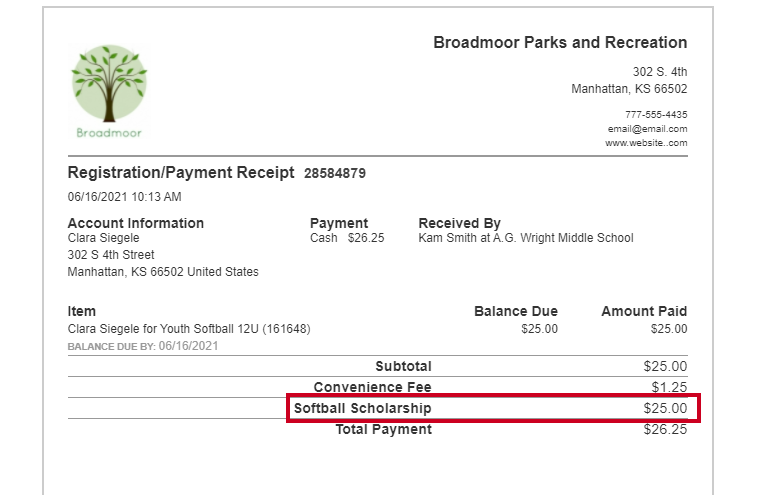
Task: Open the www.website..com link
Action: point(646,143)
